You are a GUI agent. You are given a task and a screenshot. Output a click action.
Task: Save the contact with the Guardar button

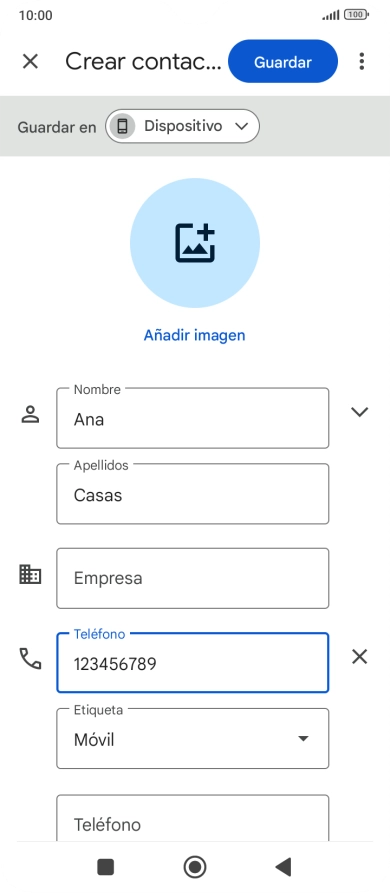pyautogui.click(x=283, y=62)
